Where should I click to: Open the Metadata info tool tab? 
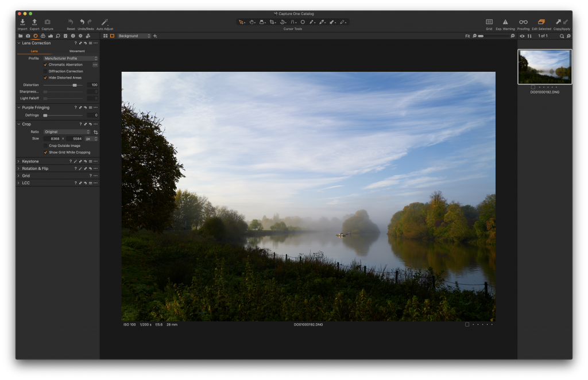point(73,36)
